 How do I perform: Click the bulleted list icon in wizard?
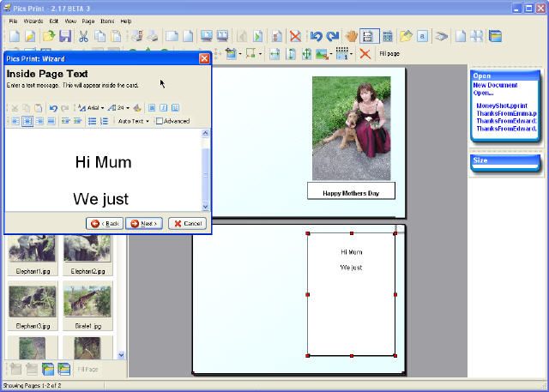91,121
